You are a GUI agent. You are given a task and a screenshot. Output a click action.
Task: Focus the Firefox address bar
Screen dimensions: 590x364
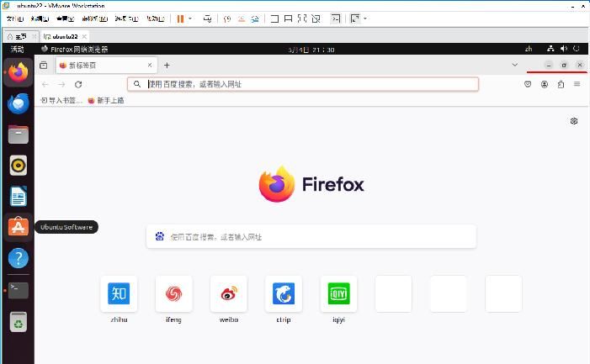point(303,84)
